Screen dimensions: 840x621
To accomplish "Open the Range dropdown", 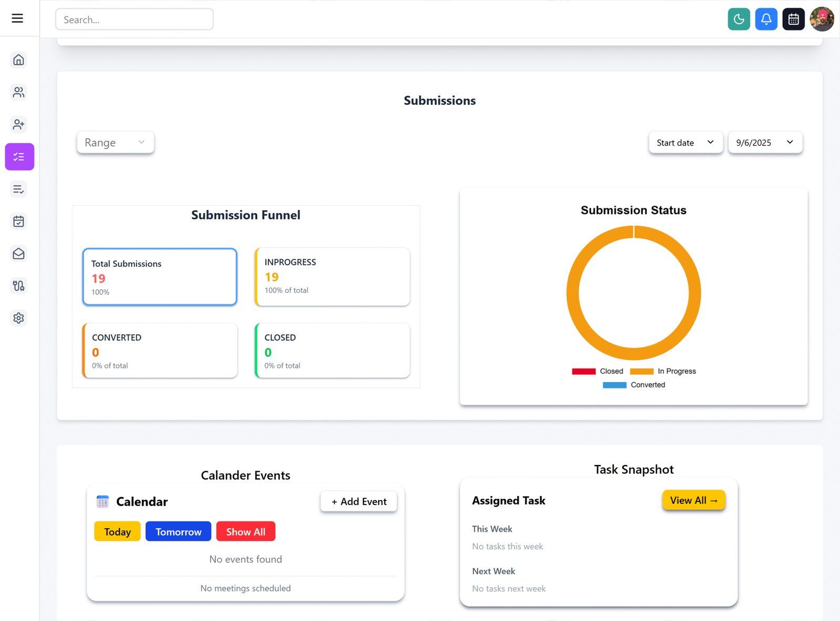I will [x=115, y=142].
